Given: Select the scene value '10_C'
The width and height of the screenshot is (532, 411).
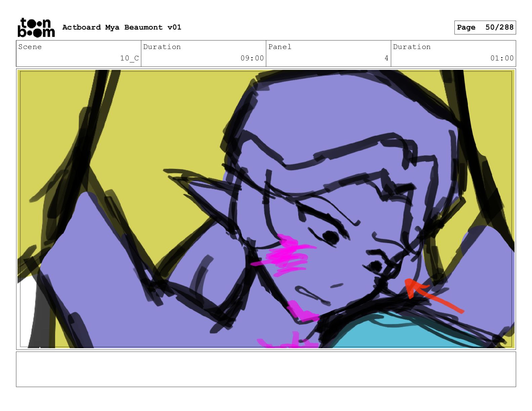Looking at the screenshot, I should pyautogui.click(x=129, y=58).
